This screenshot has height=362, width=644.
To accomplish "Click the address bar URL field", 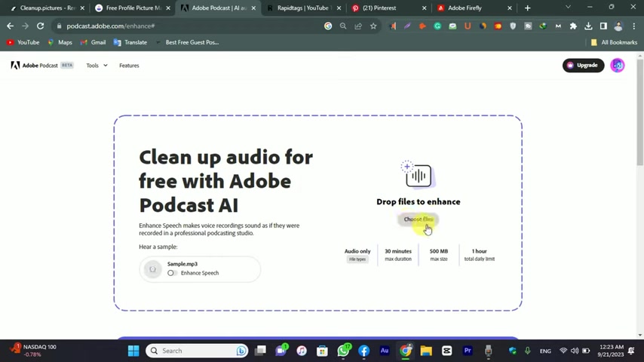I will pos(189,26).
